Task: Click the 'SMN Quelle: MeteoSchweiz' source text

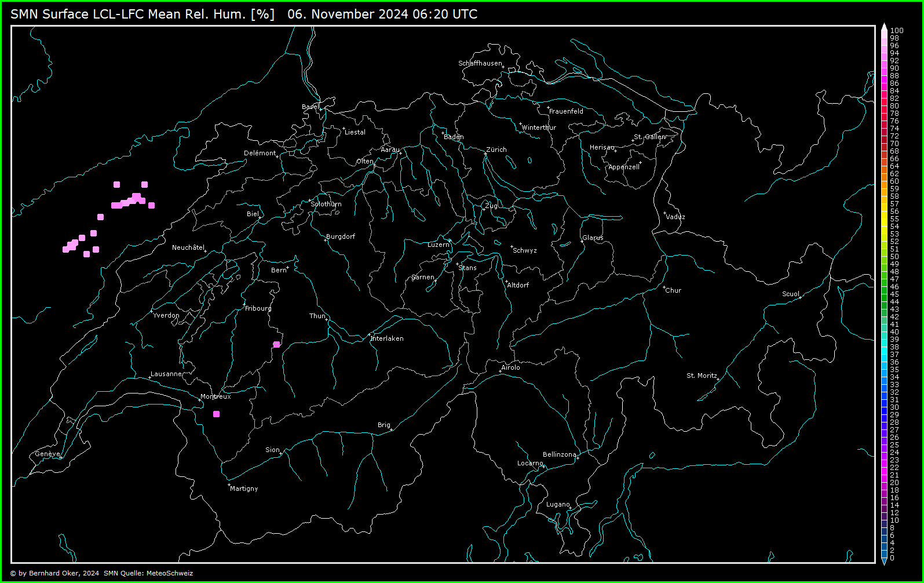Action: (x=148, y=573)
